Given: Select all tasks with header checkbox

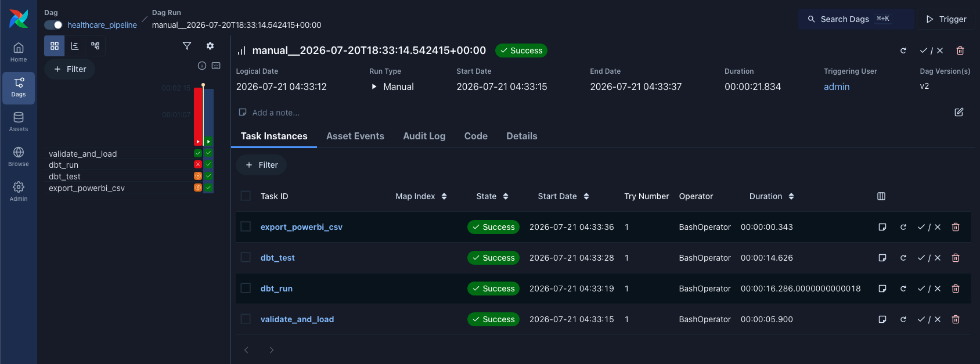Looking at the screenshot, I should [246, 196].
